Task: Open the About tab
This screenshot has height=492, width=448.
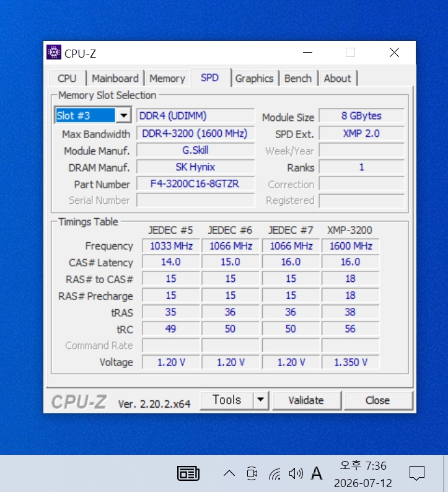Action: pyautogui.click(x=338, y=78)
